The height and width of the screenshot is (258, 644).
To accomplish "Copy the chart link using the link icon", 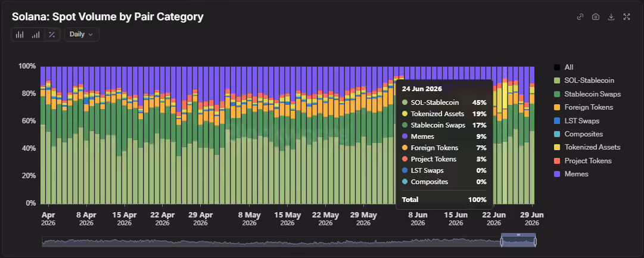I will [x=580, y=17].
